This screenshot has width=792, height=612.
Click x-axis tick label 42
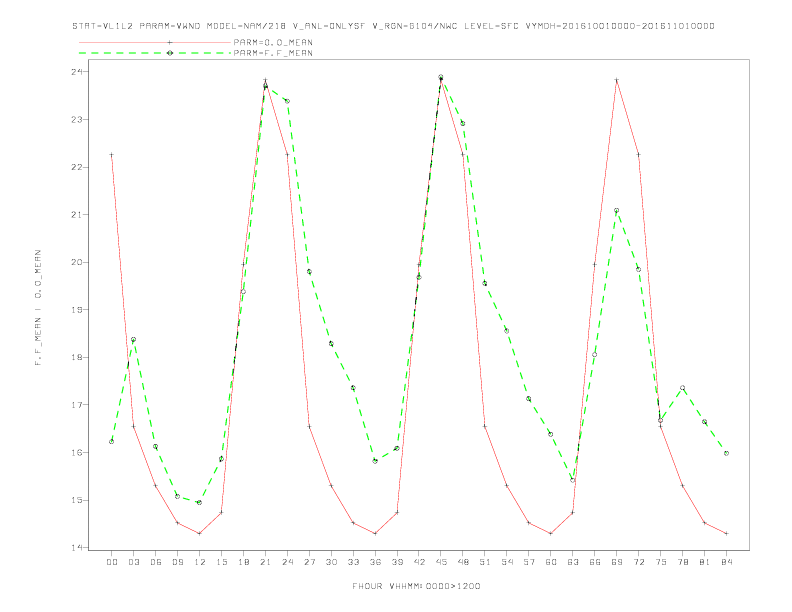click(x=419, y=562)
